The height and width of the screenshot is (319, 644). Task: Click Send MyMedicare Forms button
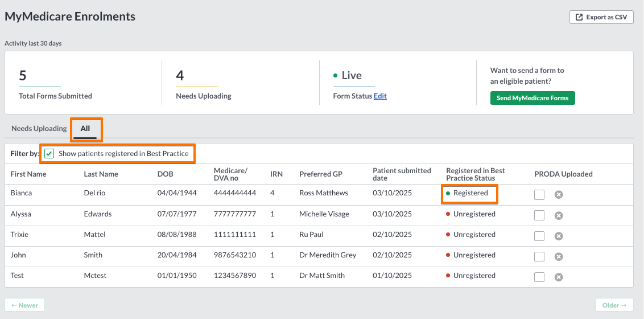point(532,98)
